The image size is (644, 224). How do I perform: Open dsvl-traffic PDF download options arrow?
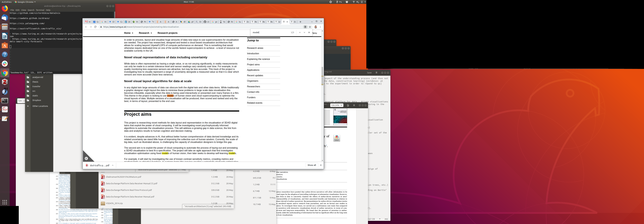point(113,165)
